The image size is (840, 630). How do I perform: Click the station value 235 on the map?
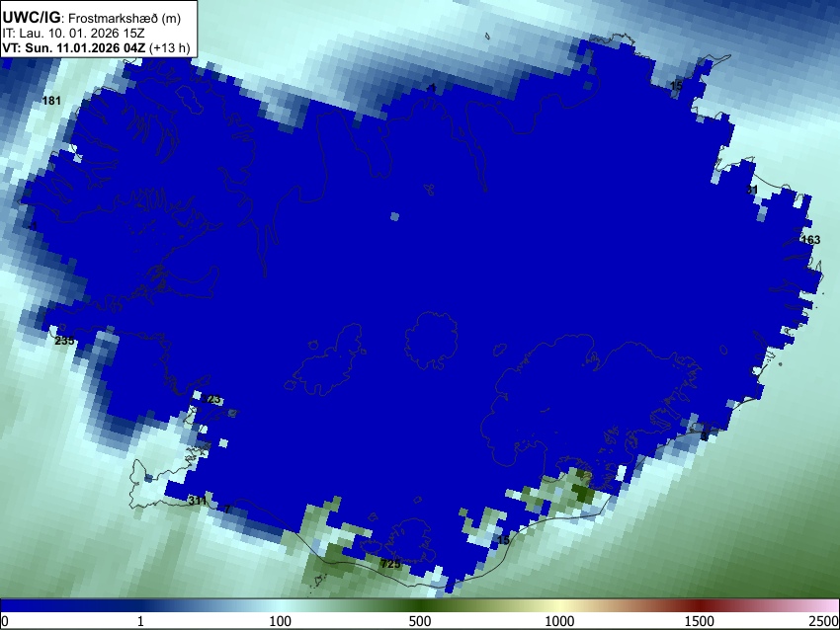click(x=65, y=341)
